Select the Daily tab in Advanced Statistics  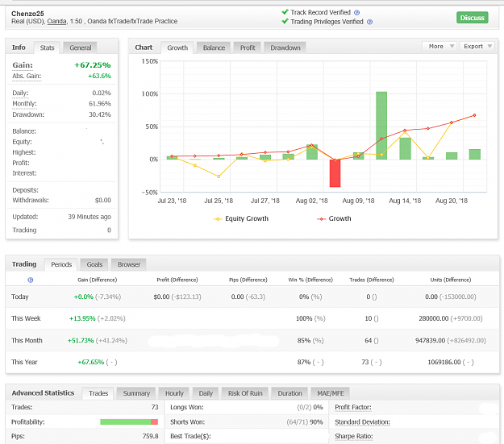point(206,393)
